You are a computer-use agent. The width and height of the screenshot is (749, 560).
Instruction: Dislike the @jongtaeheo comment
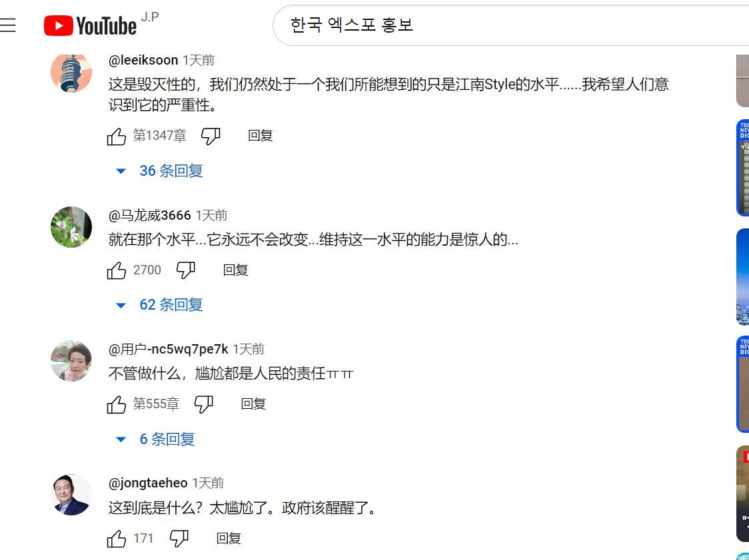[x=179, y=539]
